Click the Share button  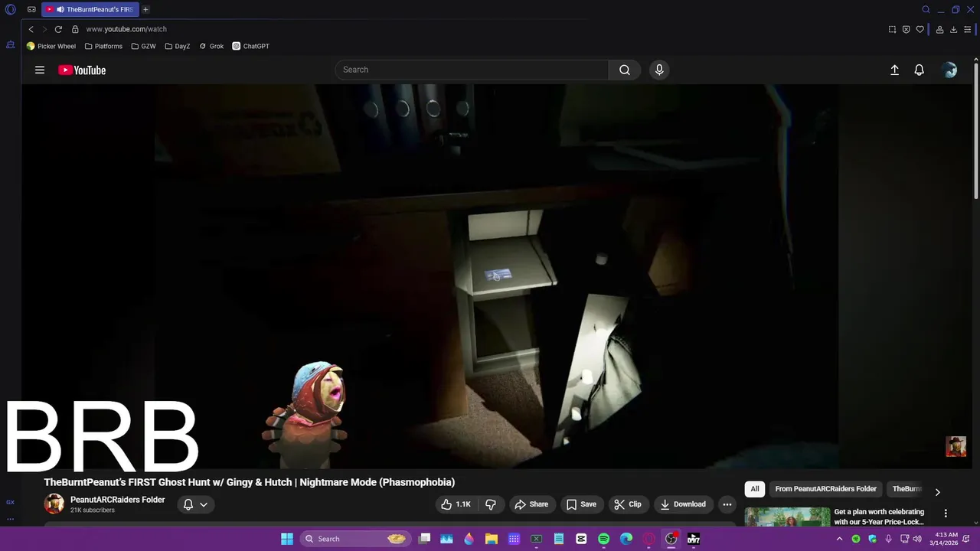[531, 504]
